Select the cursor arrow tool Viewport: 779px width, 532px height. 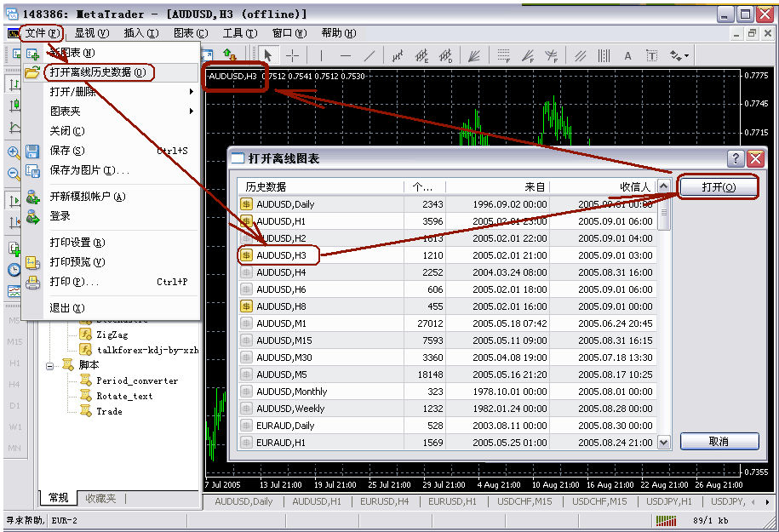(x=268, y=55)
